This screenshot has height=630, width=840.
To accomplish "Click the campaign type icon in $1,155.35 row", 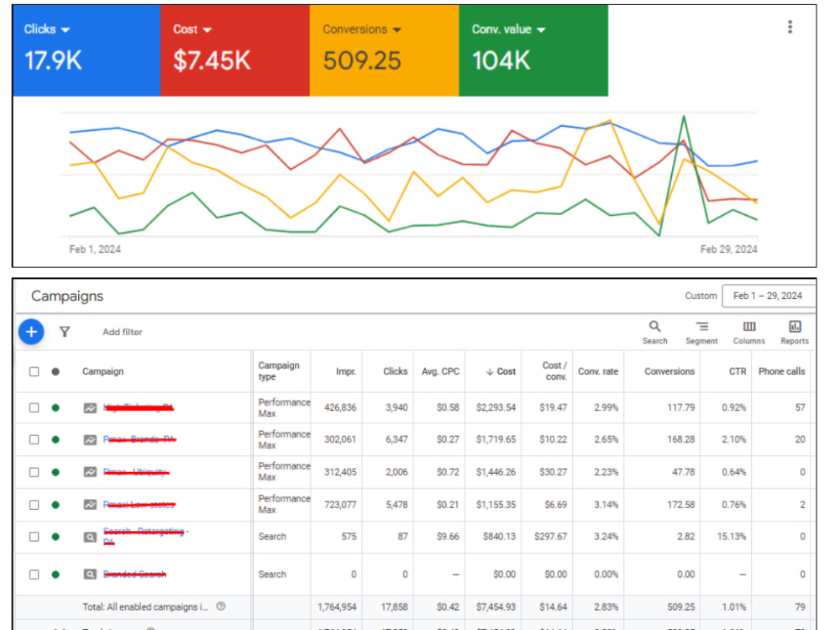I will click(x=90, y=505).
